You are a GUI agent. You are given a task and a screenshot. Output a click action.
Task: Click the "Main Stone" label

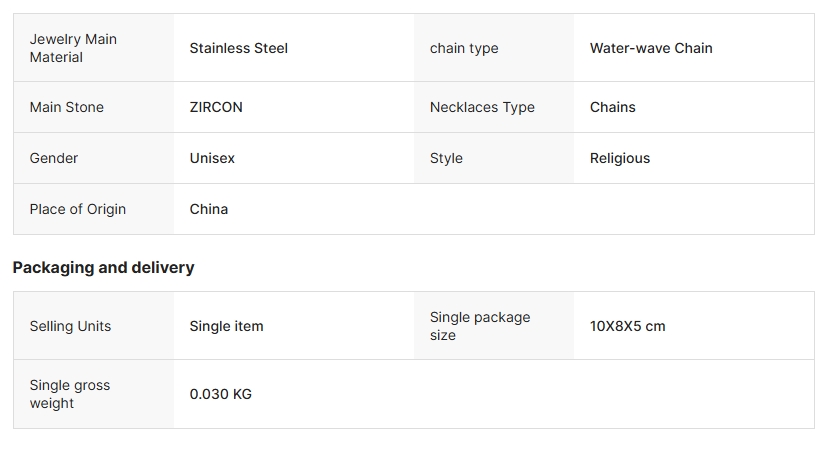coord(67,107)
